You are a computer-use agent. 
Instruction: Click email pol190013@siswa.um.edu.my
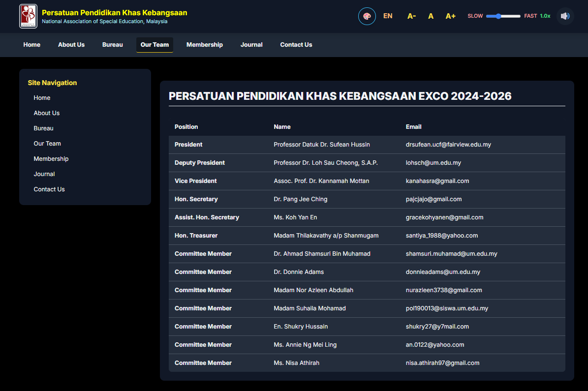(447, 308)
